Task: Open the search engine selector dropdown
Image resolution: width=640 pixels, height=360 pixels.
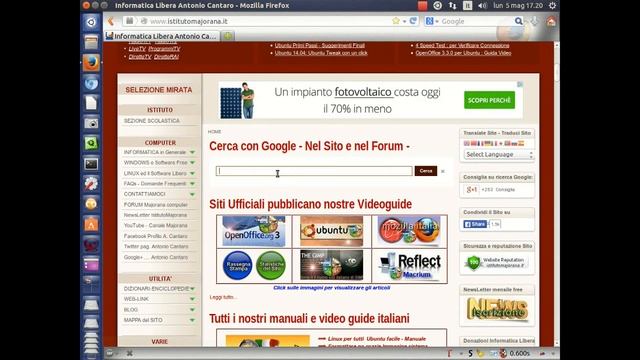Action: (431, 21)
